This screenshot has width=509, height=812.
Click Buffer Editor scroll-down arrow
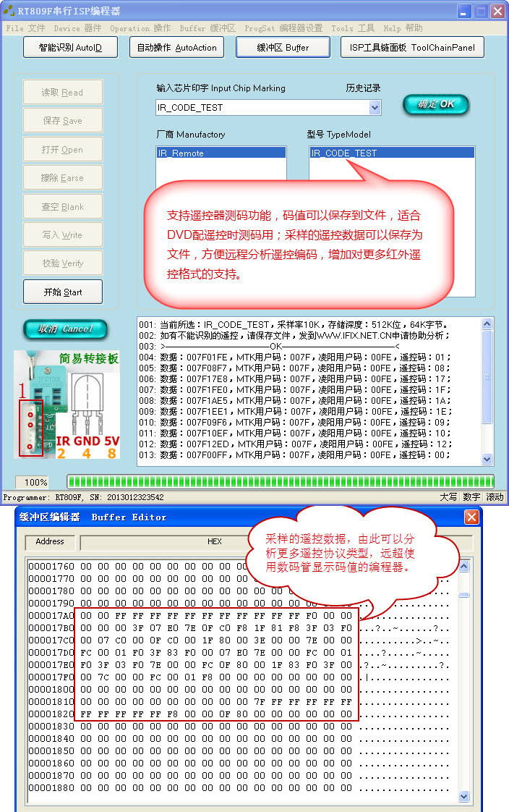click(464, 797)
